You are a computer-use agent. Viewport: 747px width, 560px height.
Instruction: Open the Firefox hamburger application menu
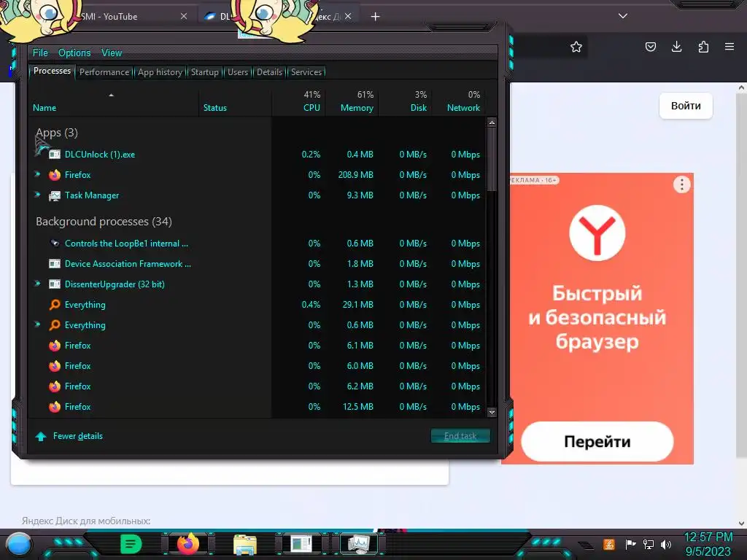[x=729, y=47]
